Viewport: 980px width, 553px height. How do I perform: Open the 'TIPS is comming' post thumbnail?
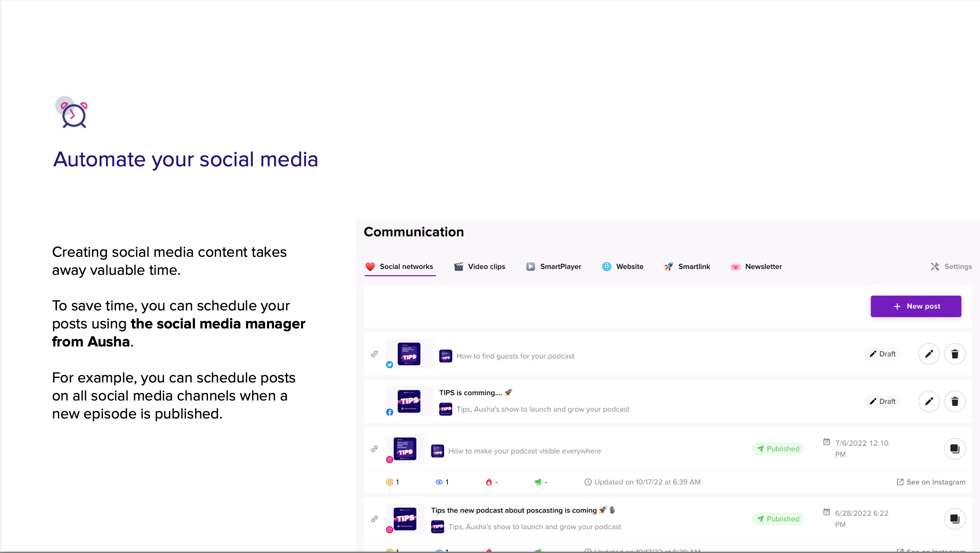coord(409,401)
